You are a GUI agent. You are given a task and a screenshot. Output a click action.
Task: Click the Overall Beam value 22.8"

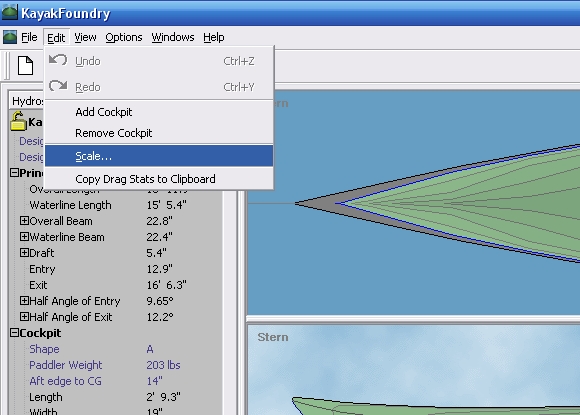[159, 221]
